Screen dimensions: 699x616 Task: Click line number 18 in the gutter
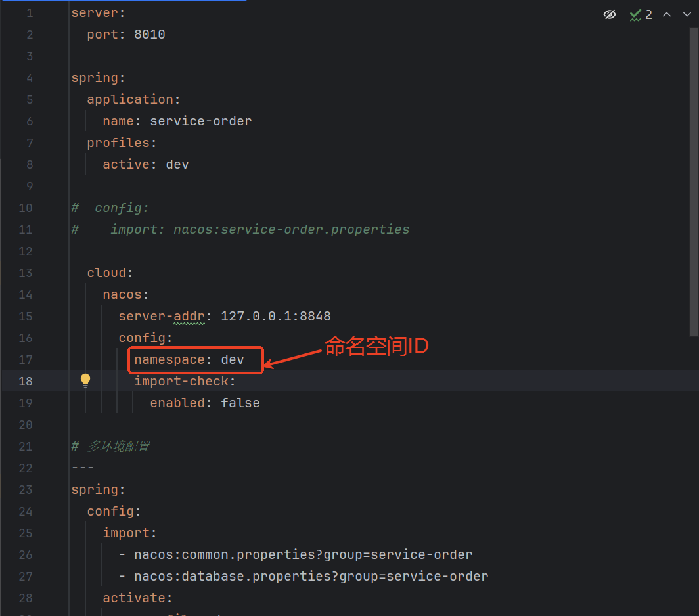pos(26,382)
